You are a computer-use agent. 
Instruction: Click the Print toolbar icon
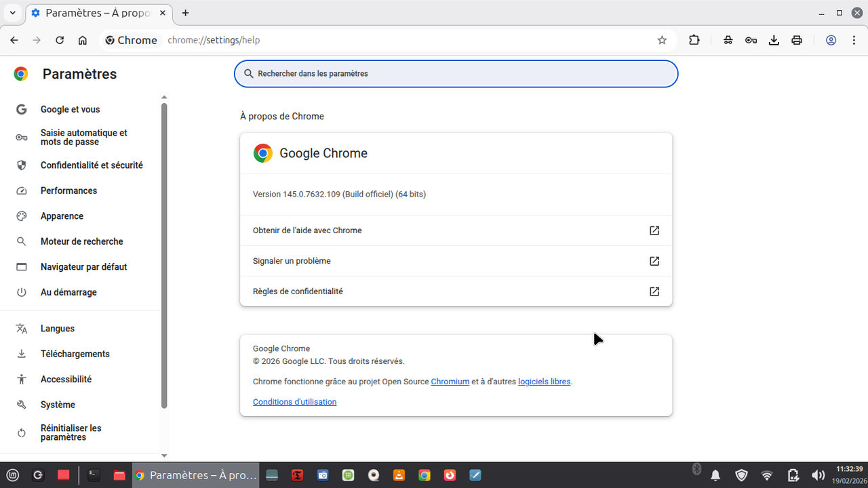coord(797,40)
